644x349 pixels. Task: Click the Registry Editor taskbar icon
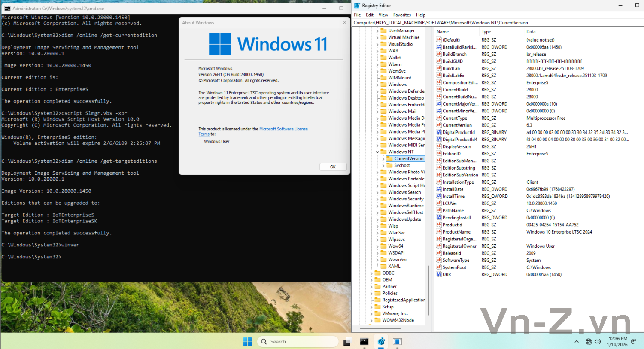coord(381,342)
